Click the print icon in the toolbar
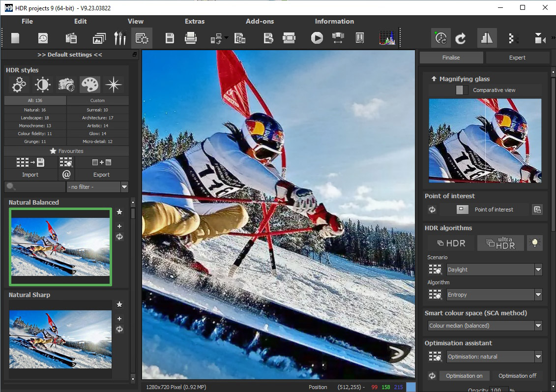 point(191,38)
